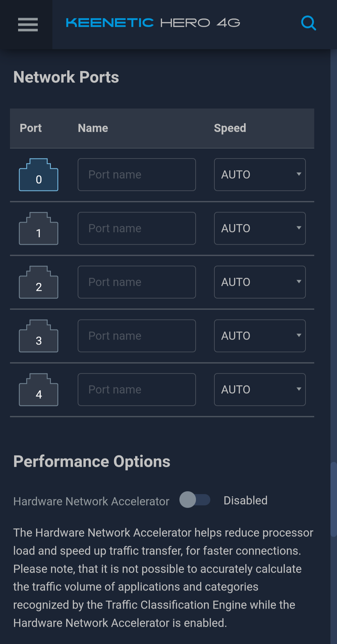Screen dimensions: 337x644
Task: Open port 0 speed dropdown
Action: click(260, 175)
